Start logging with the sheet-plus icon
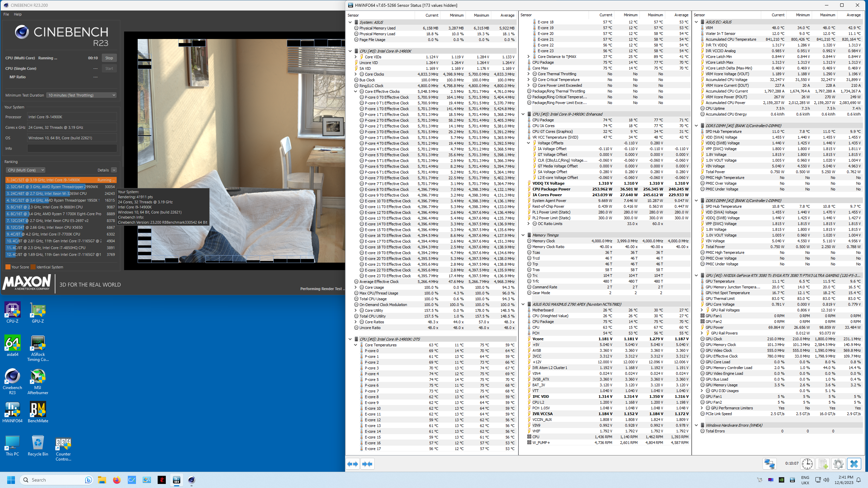 coord(823,464)
